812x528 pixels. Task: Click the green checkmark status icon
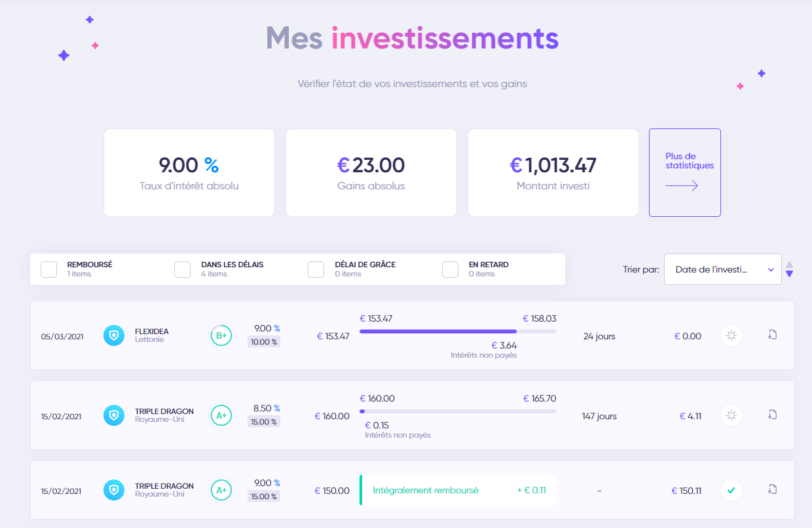click(731, 489)
